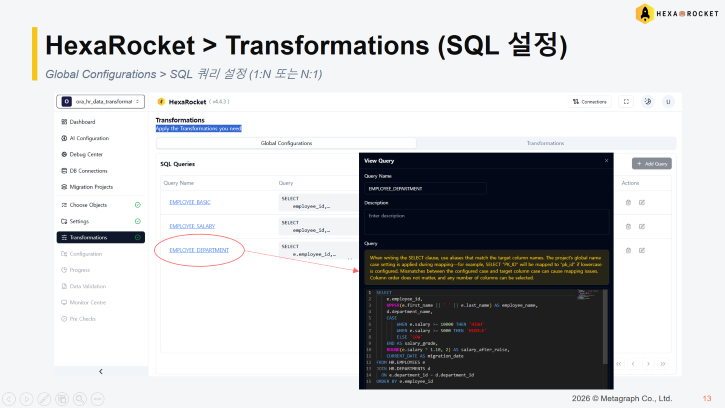Toggle fullscreen mode icon in header

[x=627, y=102]
